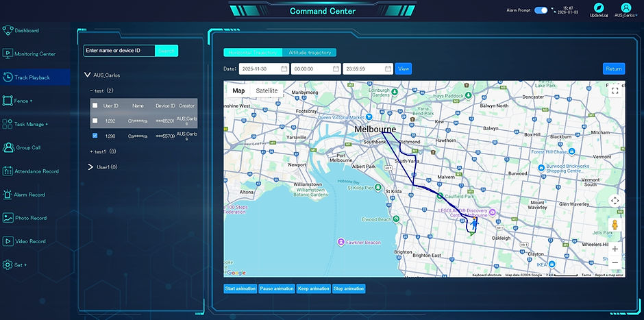The image size is (644, 320).
Task: Open the Group Call icon
Action: [8, 147]
